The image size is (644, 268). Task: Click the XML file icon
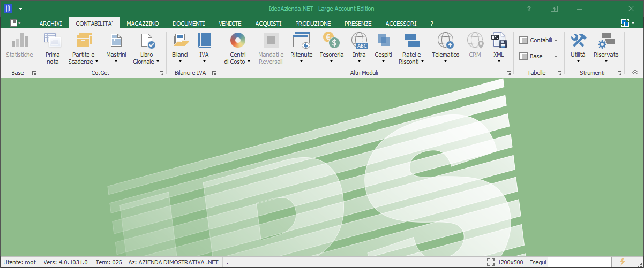tap(499, 41)
